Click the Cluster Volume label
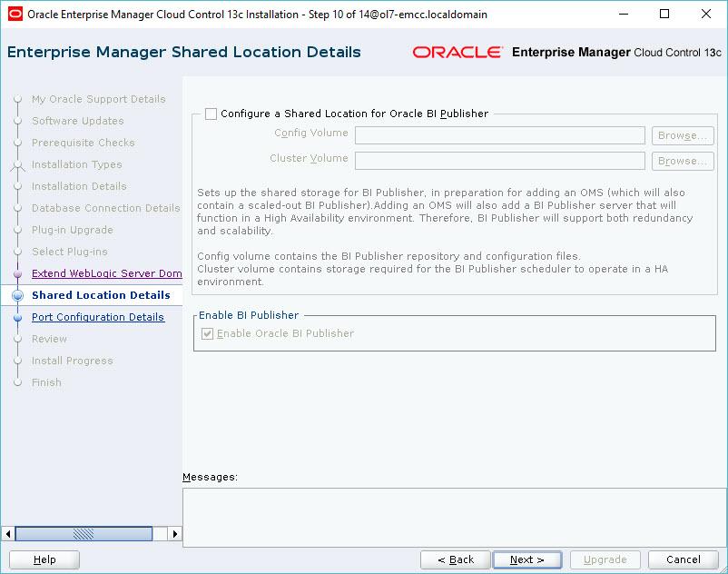This screenshot has width=728, height=574. pos(309,158)
